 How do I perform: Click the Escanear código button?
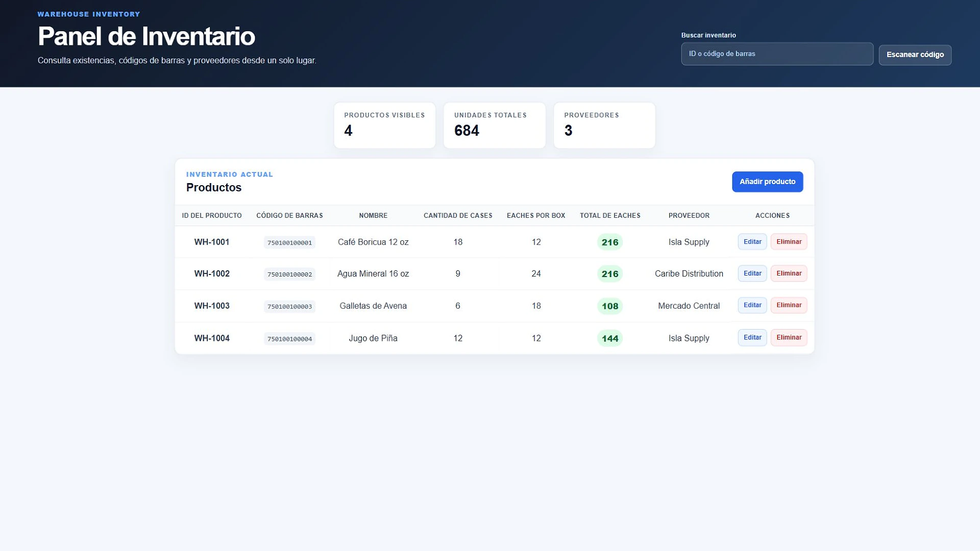(x=915, y=55)
